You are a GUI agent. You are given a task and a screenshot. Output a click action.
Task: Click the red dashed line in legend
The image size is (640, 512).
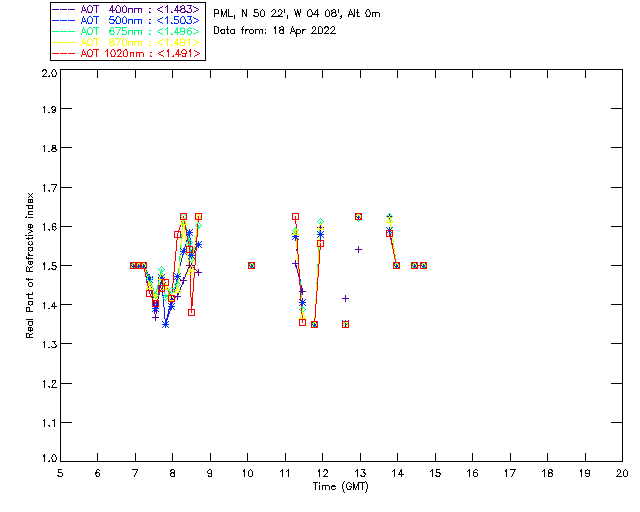pyautogui.click(x=64, y=53)
